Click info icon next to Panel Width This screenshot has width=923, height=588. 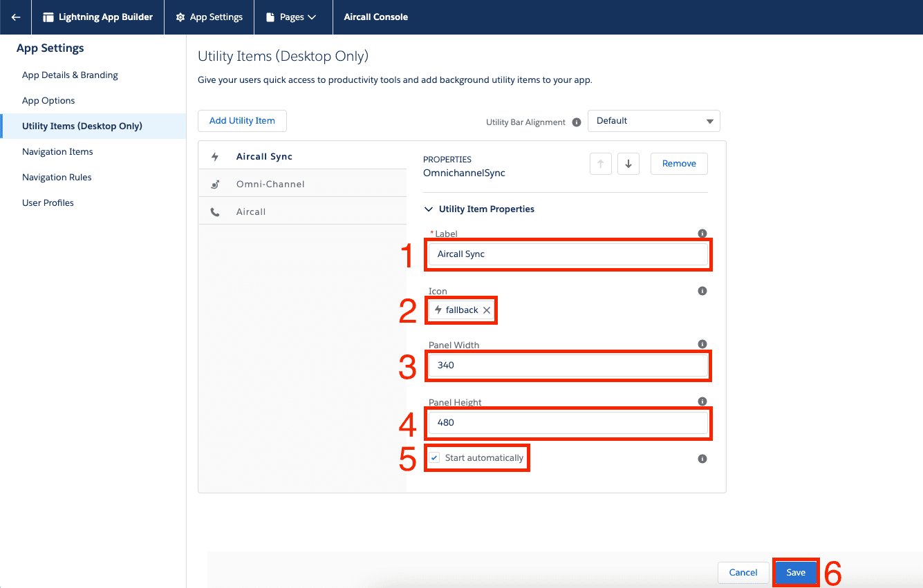pyautogui.click(x=702, y=344)
